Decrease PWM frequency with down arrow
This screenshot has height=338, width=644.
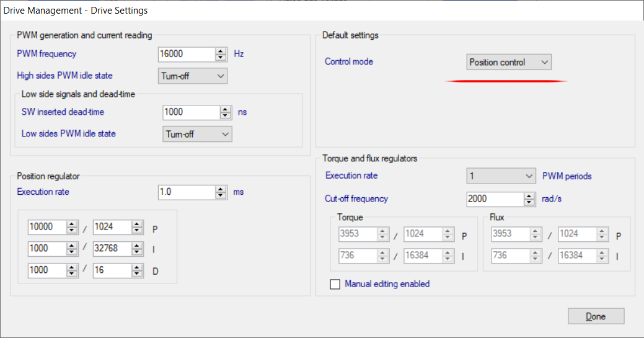click(221, 58)
